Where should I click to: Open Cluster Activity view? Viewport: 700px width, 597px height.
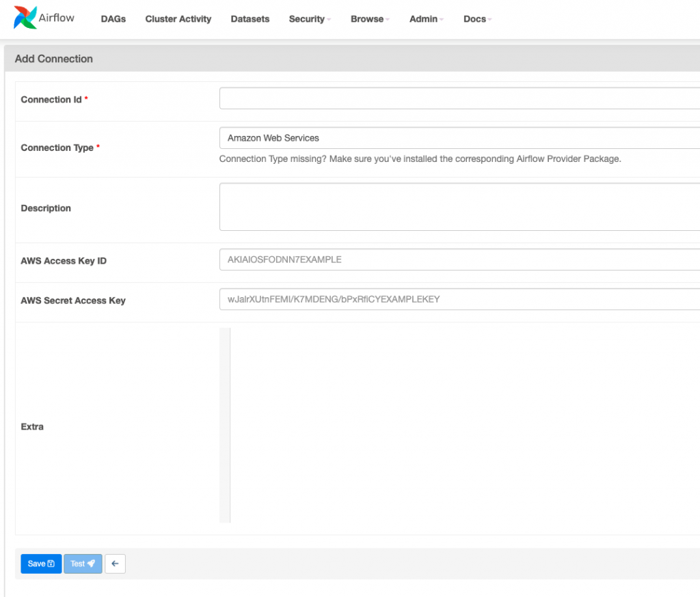(x=178, y=18)
